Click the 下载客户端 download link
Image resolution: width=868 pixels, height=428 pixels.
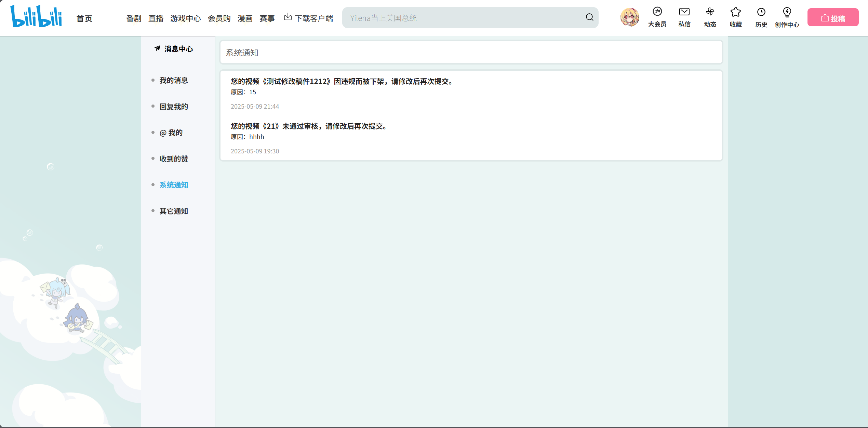click(x=308, y=18)
